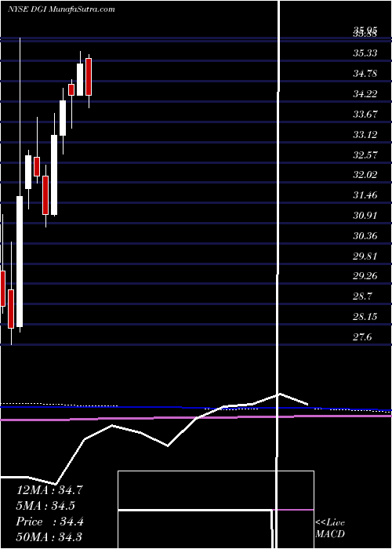This screenshot has width=392, height=549.
Task: Select the 33.67 price label
Action: (365, 115)
